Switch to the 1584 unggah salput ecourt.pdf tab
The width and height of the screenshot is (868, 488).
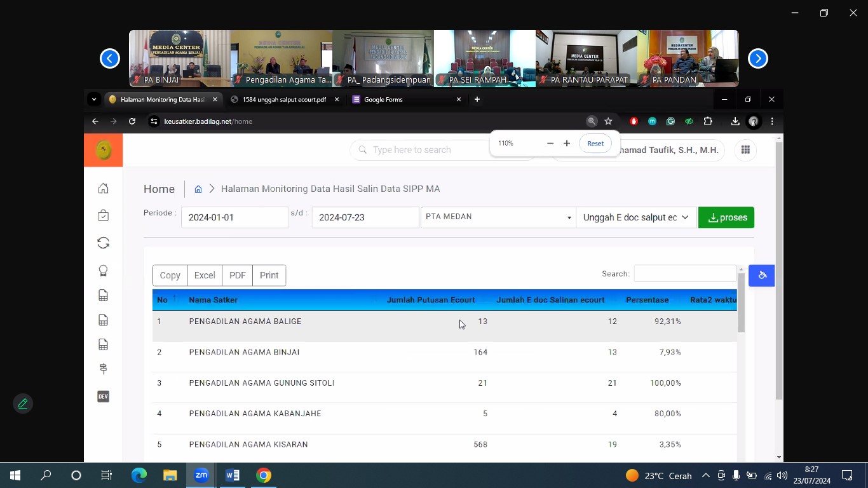(284, 100)
